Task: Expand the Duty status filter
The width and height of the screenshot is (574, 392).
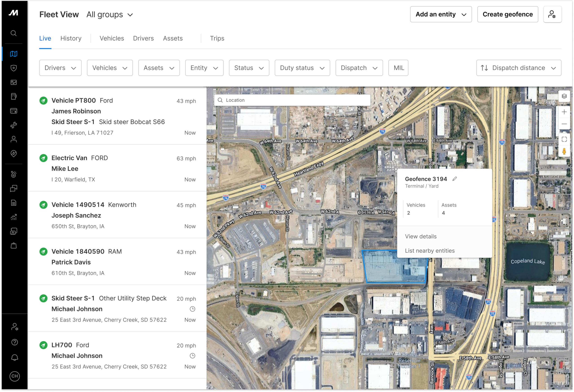Action: pyautogui.click(x=302, y=68)
